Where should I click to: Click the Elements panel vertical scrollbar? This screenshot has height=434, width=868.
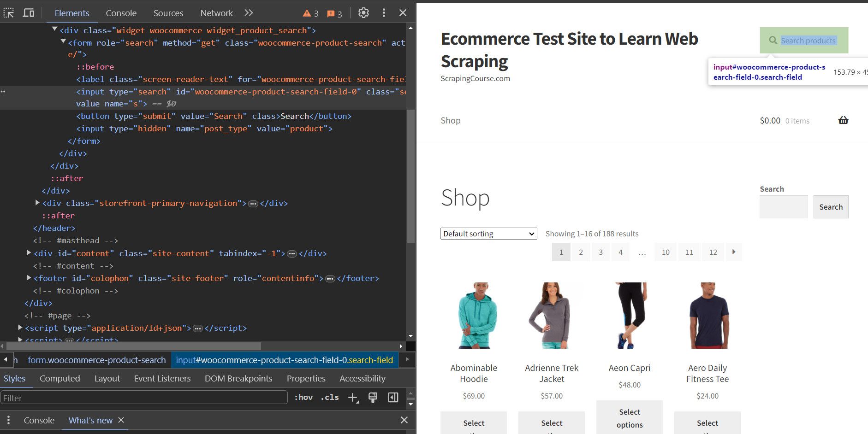(x=410, y=175)
